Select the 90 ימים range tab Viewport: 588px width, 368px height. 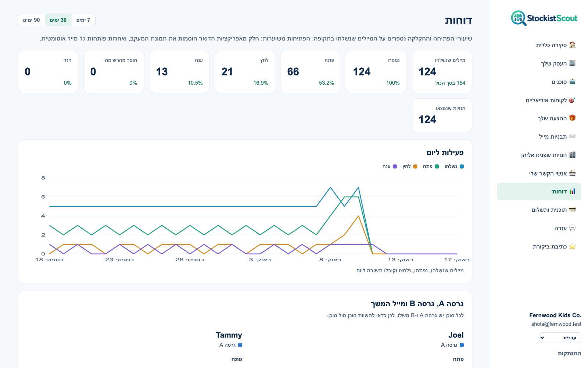(32, 20)
